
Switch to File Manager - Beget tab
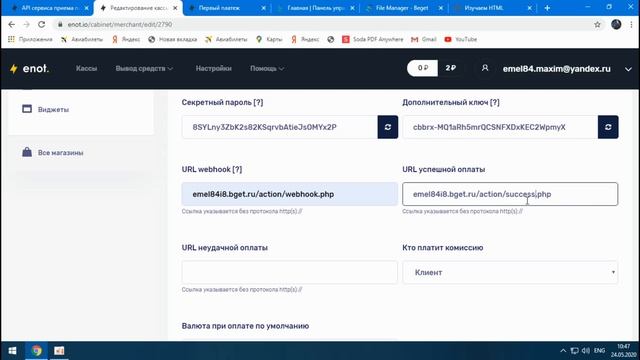coord(402,8)
